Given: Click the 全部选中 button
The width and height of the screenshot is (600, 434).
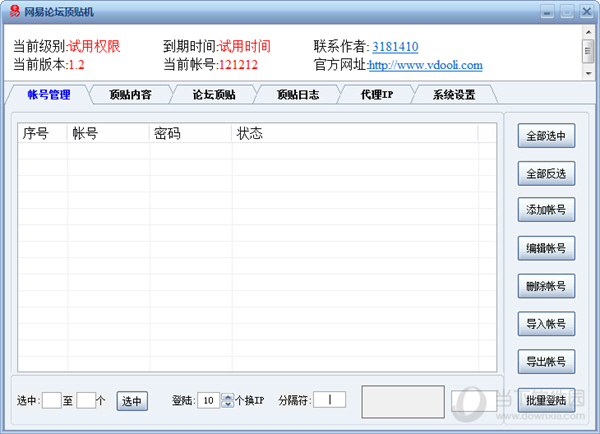Looking at the screenshot, I should pos(546,136).
